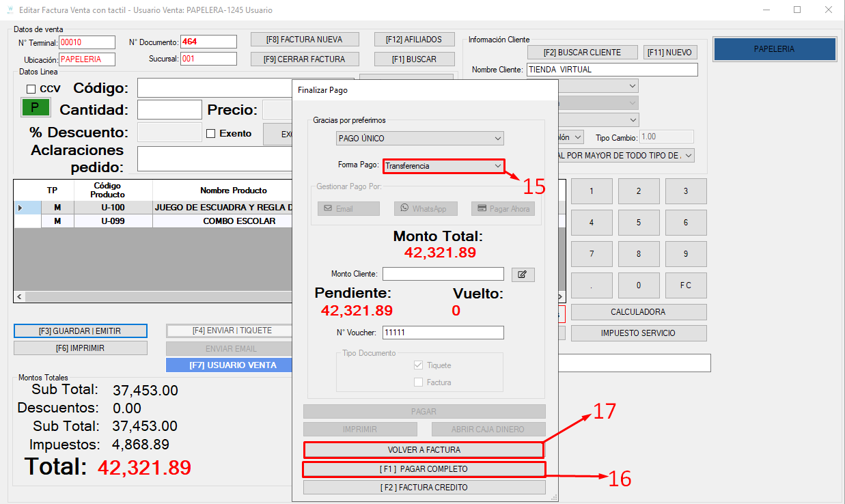
Task: Click the N° Voucher field
Action: coord(443,333)
